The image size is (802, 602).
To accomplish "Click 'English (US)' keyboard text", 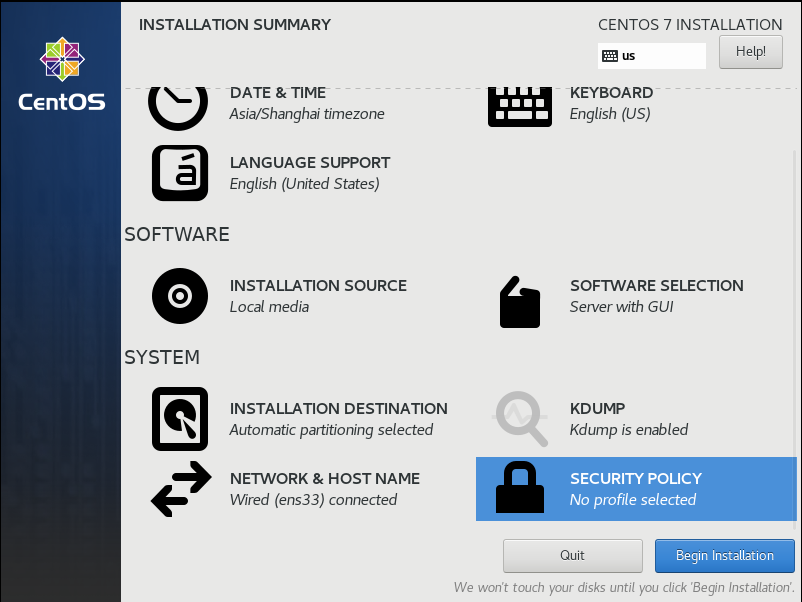I will 610,114.
